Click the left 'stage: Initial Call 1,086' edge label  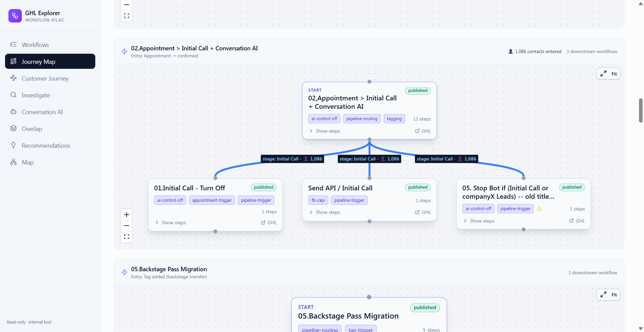292,159
